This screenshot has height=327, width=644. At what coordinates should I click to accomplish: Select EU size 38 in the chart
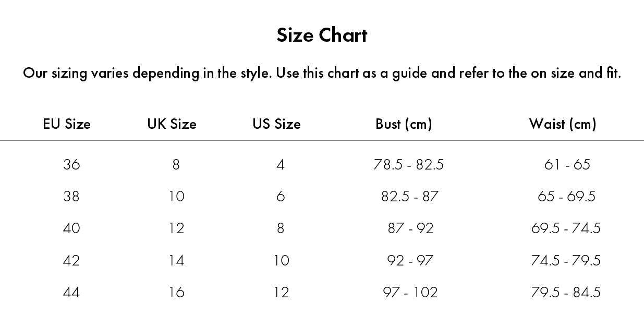71,197
